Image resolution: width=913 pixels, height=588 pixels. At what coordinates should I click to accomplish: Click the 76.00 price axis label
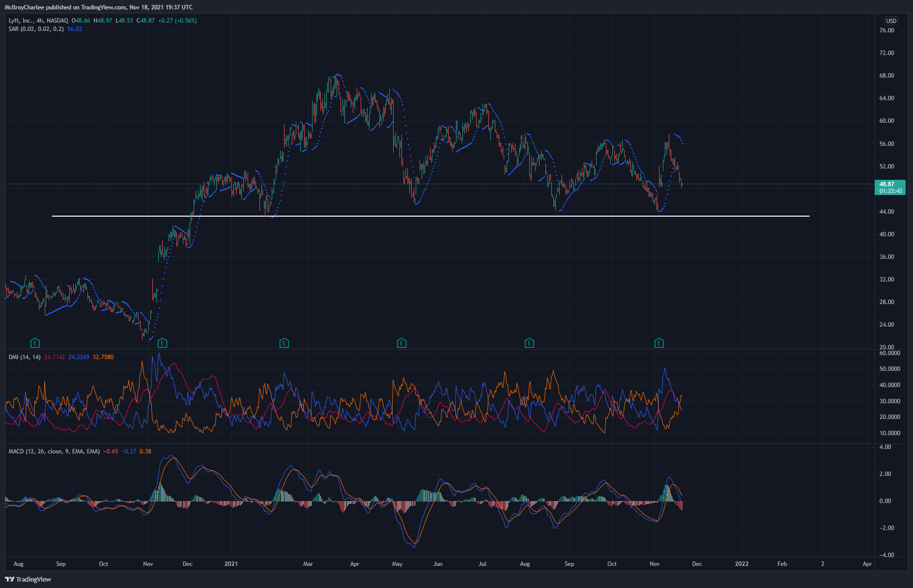[x=886, y=30]
